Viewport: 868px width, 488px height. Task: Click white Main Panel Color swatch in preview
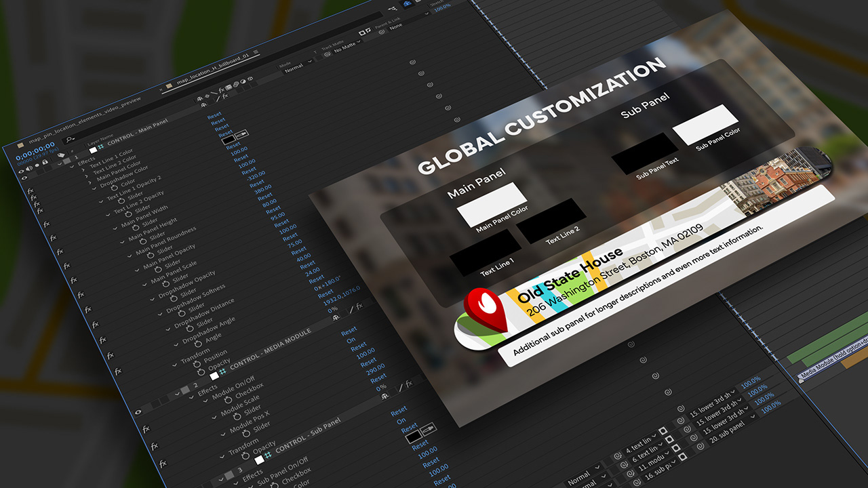tap(492, 204)
